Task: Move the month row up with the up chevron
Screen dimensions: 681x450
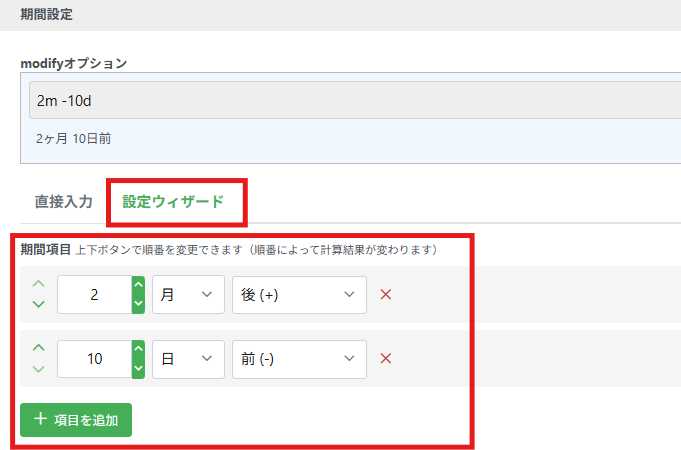Action: 39,285
